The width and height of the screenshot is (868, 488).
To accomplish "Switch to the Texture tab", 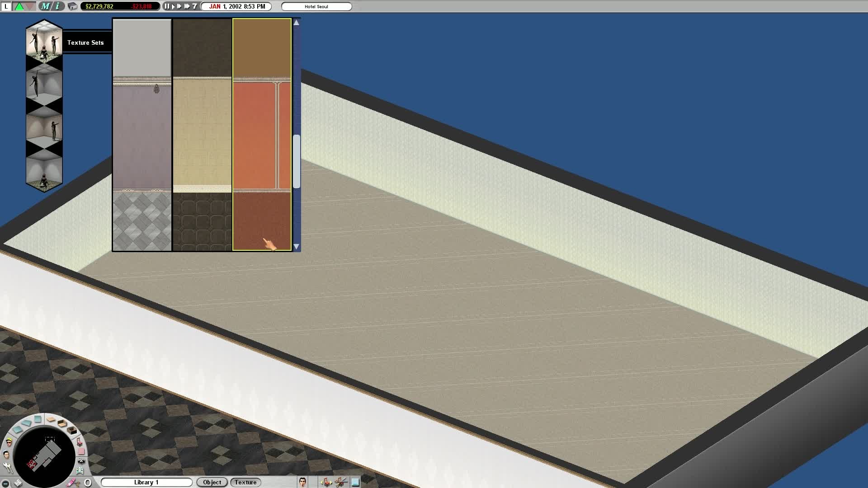I will pyautogui.click(x=245, y=482).
